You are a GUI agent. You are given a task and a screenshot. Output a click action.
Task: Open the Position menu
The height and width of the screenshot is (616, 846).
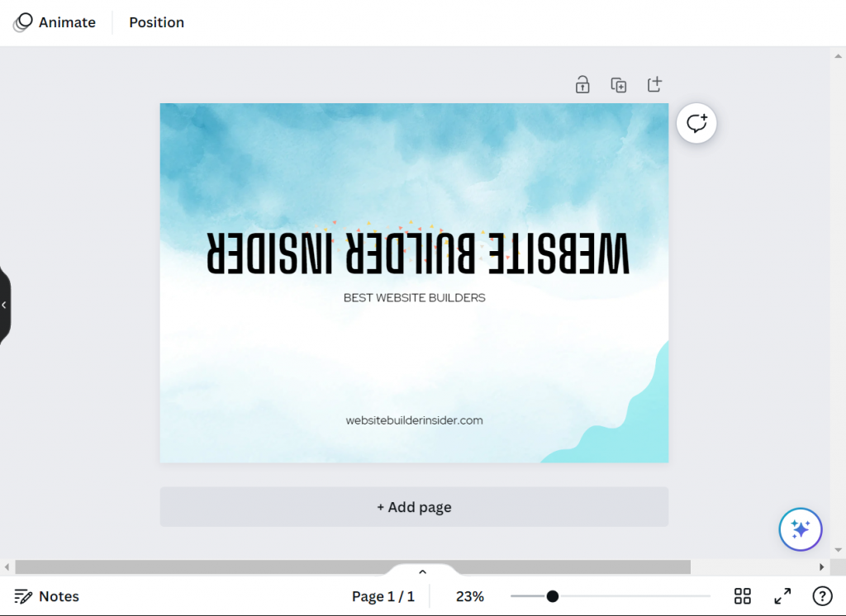[156, 22]
